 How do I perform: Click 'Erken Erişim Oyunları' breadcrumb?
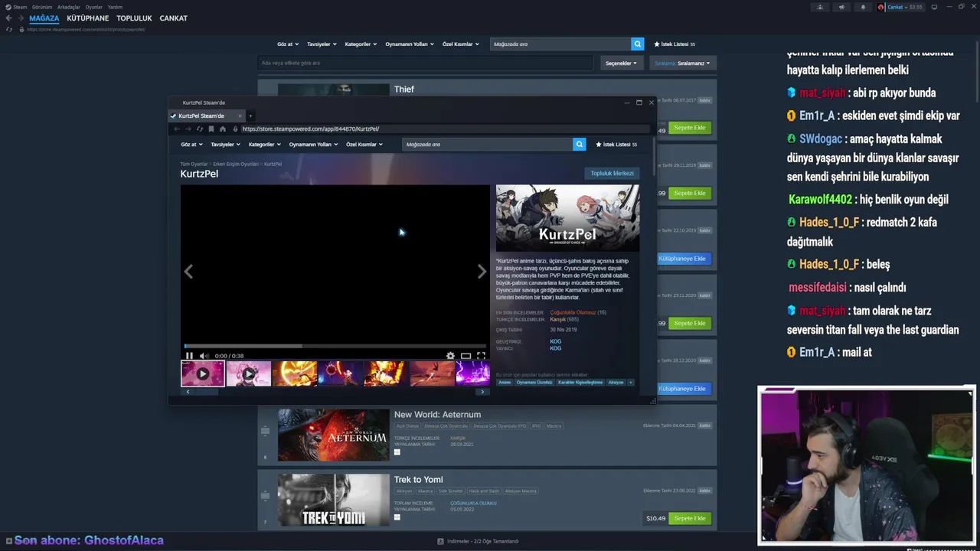click(x=236, y=164)
